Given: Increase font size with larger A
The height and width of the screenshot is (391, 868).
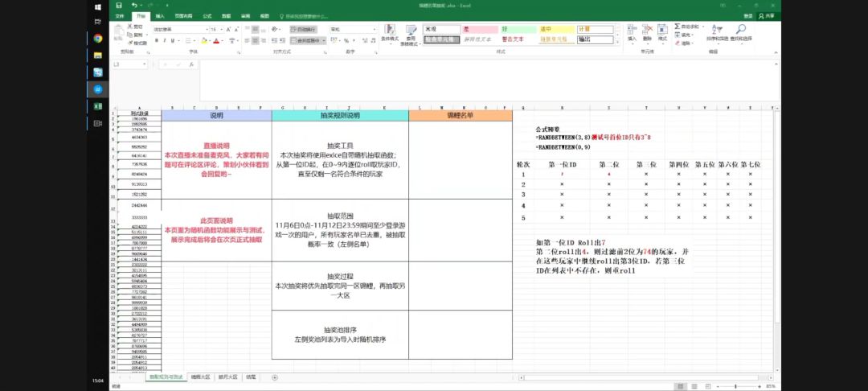Looking at the screenshot, I should click(x=228, y=29).
